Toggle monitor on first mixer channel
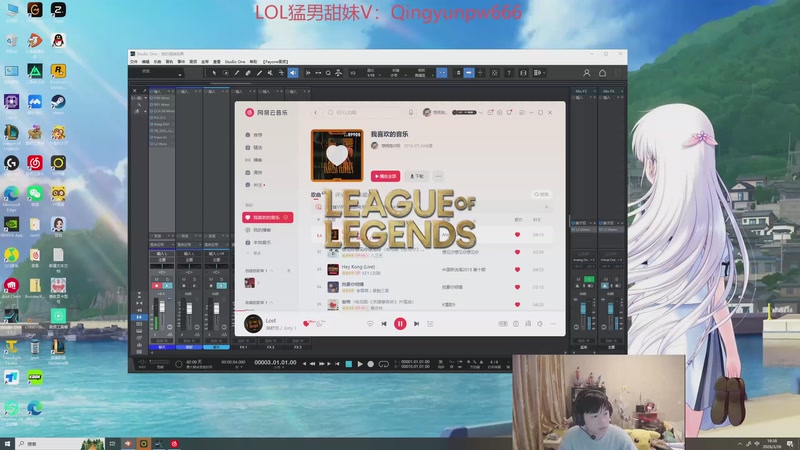The image size is (800, 450). point(167,286)
